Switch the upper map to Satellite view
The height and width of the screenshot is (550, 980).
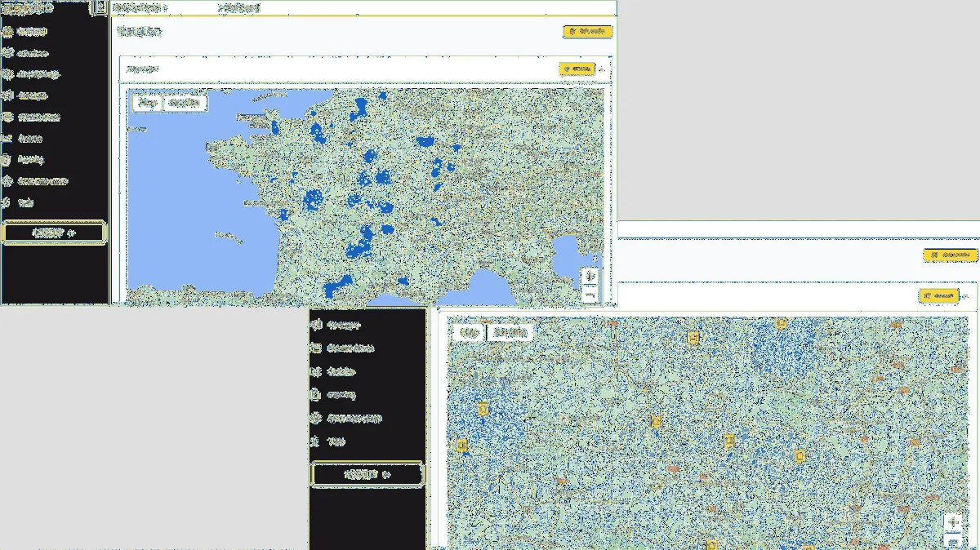(185, 103)
